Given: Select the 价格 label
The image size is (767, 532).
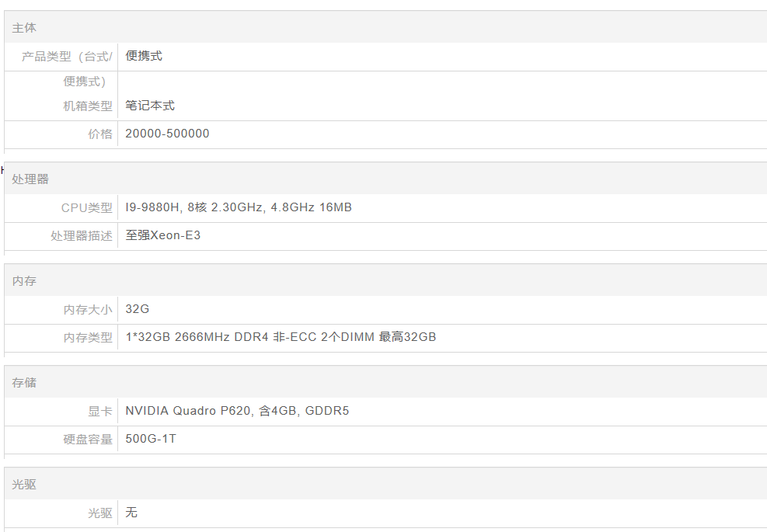Looking at the screenshot, I should point(100,134).
